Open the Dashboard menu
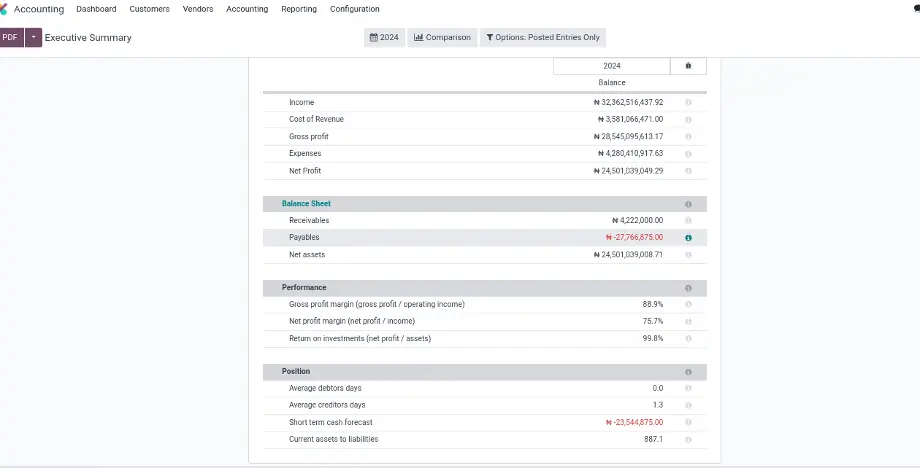This screenshot has width=920, height=468. [96, 9]
